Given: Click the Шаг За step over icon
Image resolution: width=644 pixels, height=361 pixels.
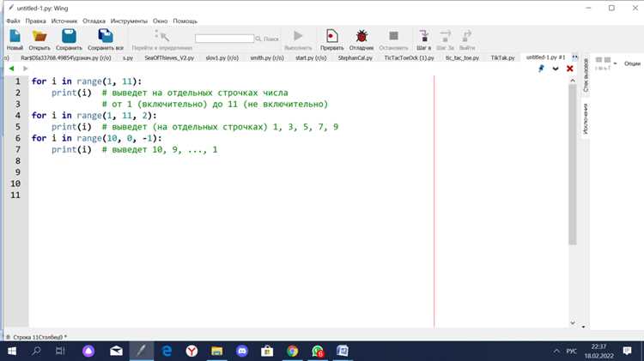Looking at the screenshot, I should click(445, 37).
